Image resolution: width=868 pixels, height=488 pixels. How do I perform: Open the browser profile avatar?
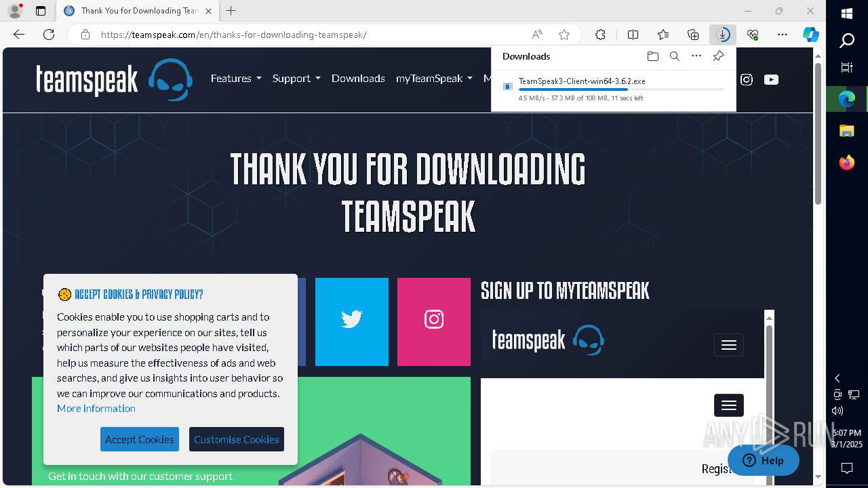click(x=15, y=11)
